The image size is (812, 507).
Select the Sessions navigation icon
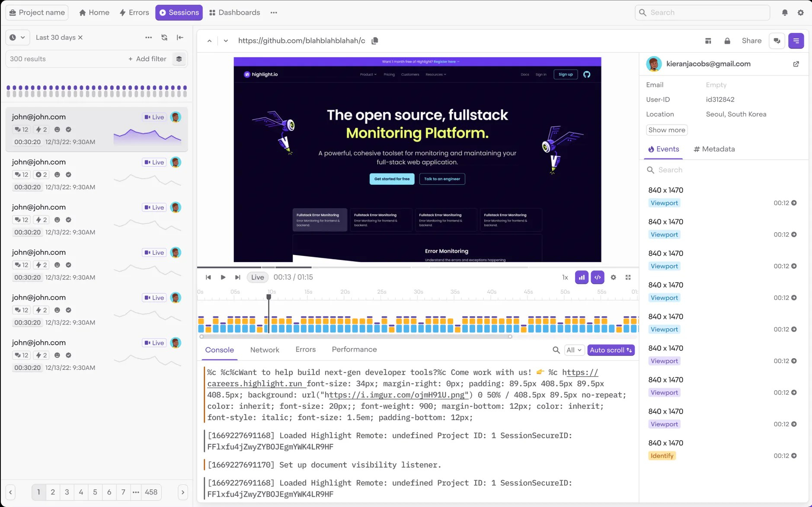click(163, 12)
